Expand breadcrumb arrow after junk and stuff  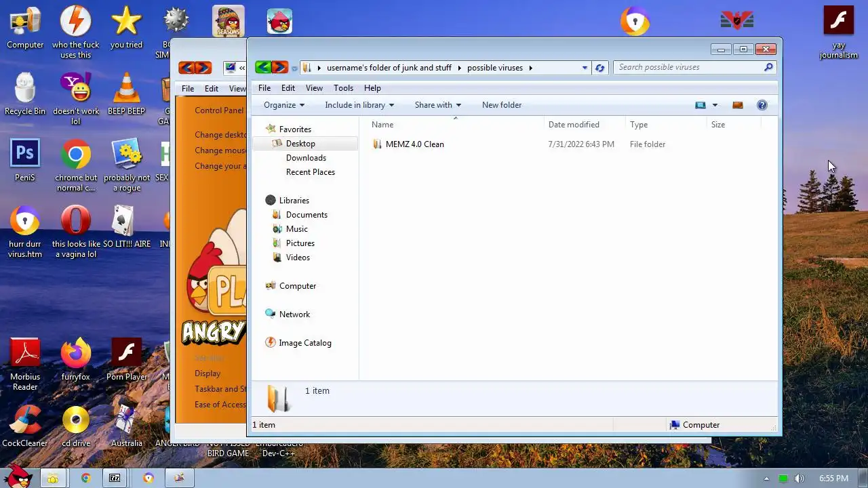[x=459, y=68]
